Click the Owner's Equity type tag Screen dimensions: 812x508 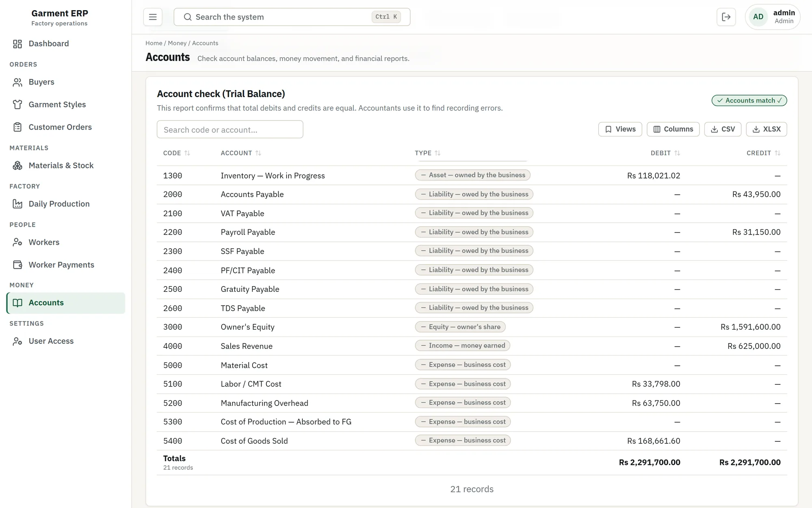(x=460, y=327)
